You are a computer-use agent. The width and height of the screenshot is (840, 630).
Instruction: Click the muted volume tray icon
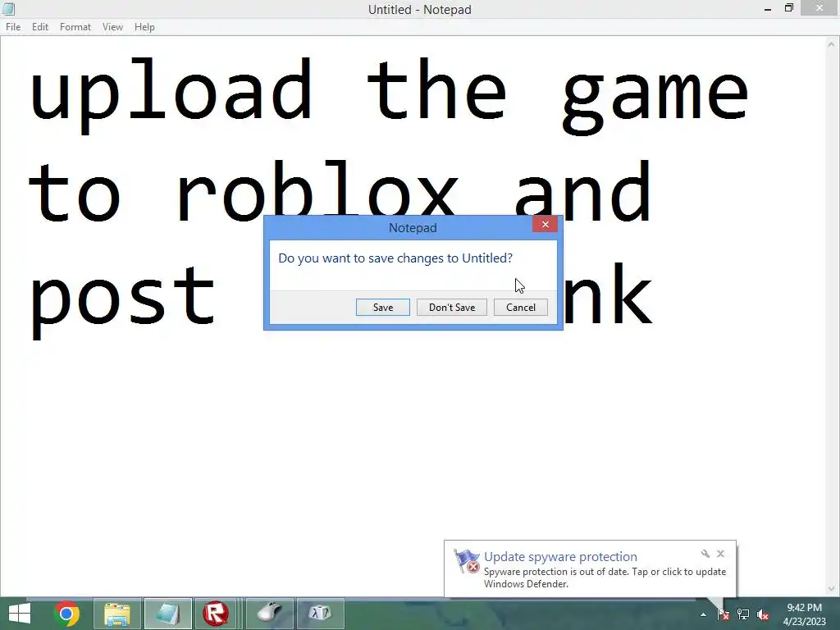tap(763, 614)
